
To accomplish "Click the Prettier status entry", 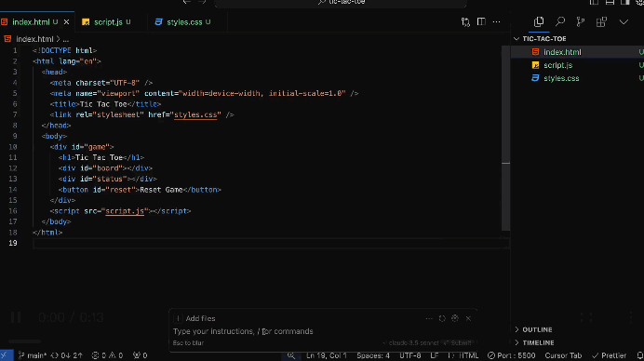I will pos(609,355).
